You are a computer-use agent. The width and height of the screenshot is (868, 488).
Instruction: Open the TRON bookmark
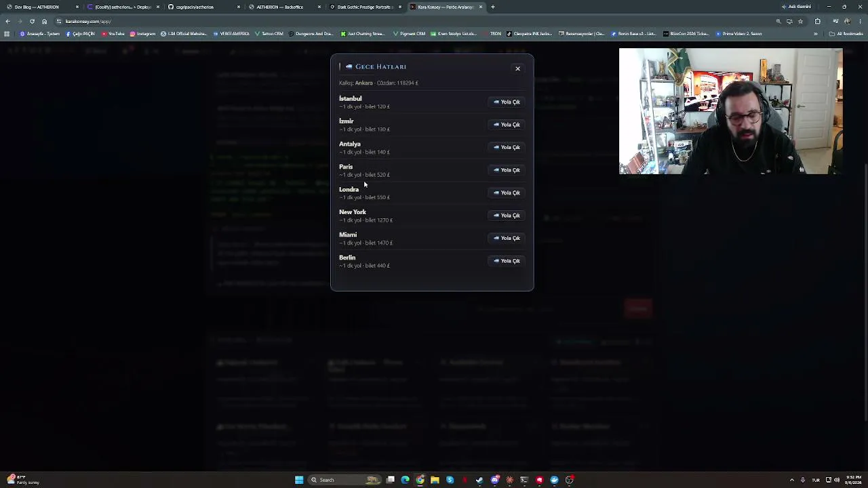point(492,33)
